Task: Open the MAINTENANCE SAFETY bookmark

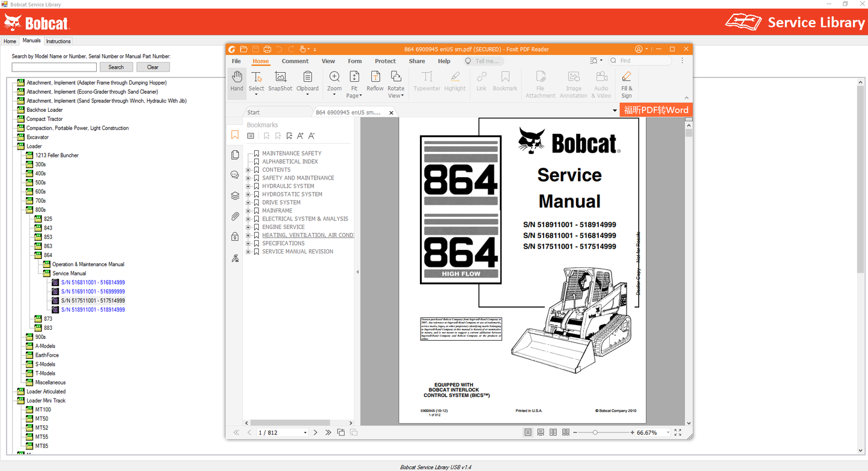Action: [291, 154]
